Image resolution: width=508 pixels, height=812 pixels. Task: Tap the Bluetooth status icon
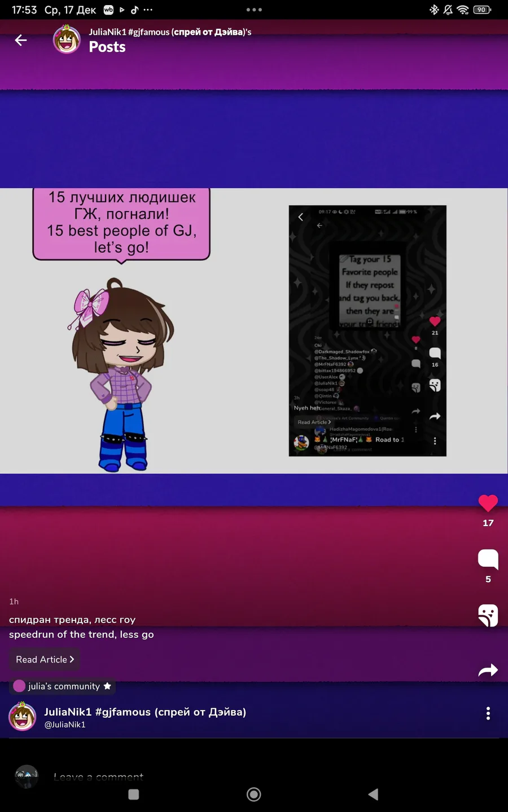pos(434,10)
